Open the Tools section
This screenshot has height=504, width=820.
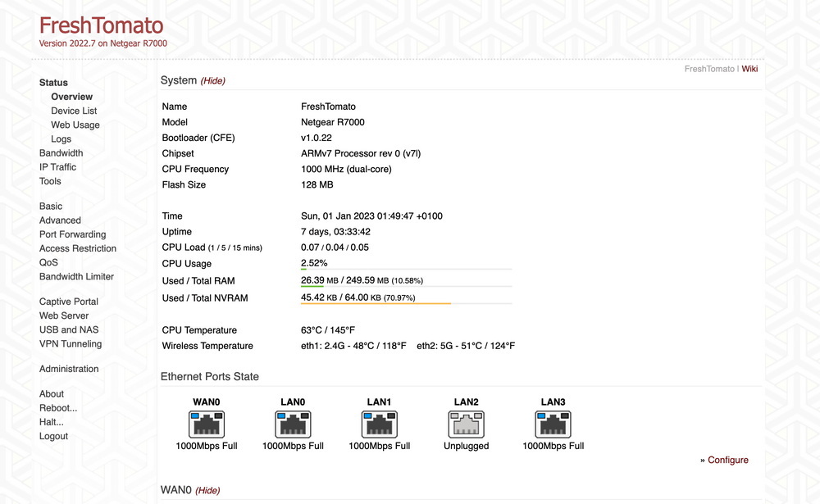click(50, 181)
